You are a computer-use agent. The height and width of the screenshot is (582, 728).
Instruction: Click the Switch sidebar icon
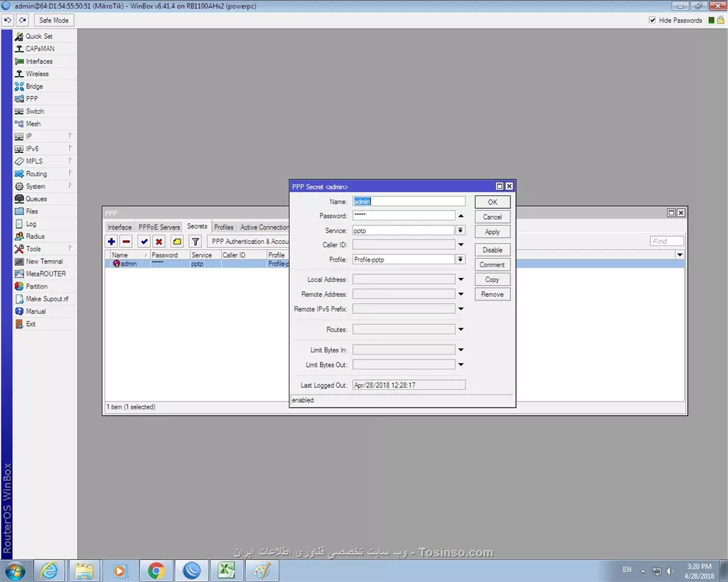click(19, 112)
